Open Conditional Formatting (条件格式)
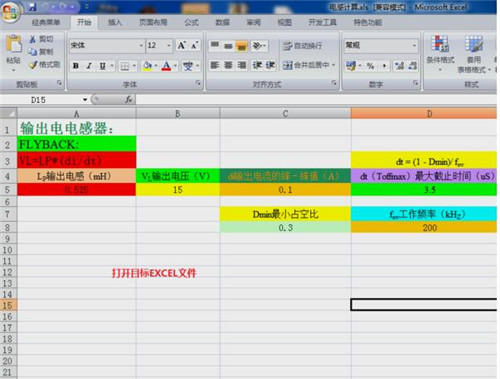Screen dimensions: 500x379 (x=440, y=53)
